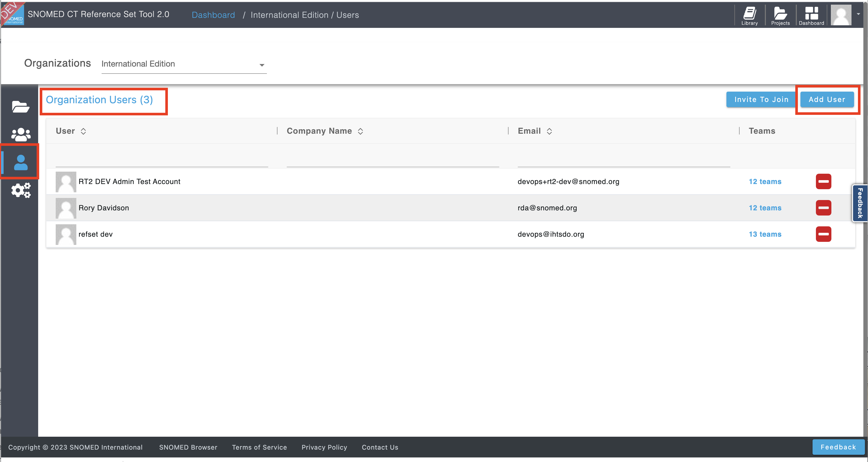The width and height of the screenshot is (868, 462).
Task: Click SNOMED CT Reference Set Tool 2.0 title
Action: point(99,14)
